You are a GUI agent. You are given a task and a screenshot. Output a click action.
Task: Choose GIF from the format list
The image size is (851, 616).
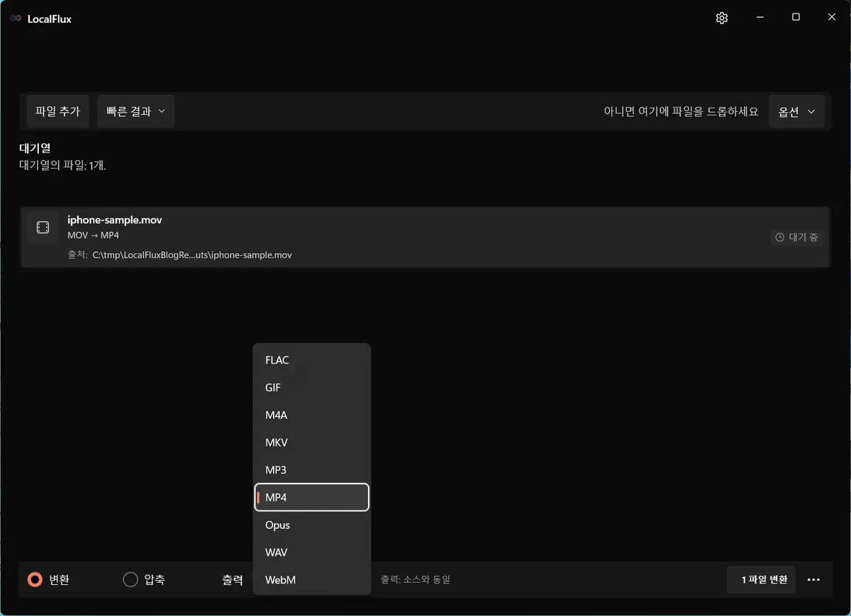312,388
